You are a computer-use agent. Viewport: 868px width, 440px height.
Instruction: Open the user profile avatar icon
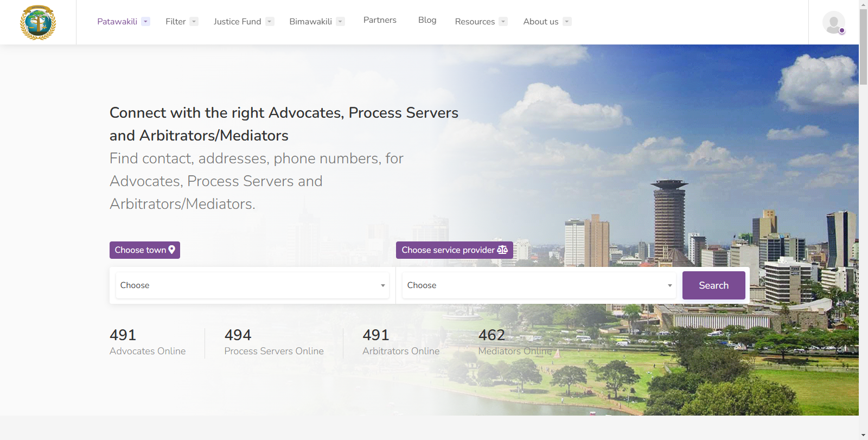pos(834,22)
